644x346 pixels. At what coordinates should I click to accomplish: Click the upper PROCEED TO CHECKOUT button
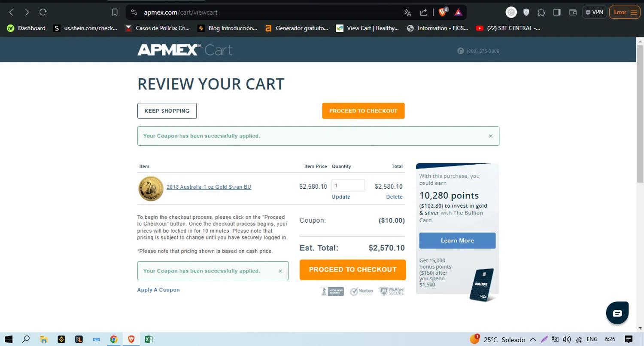[363, 111]
